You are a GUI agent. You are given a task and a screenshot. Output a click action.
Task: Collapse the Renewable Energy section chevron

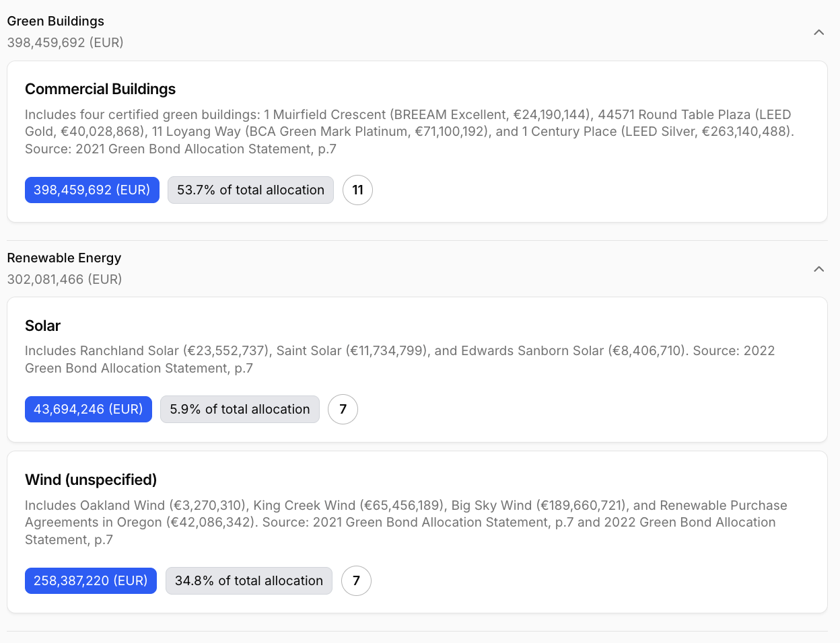tap(818, 269)
